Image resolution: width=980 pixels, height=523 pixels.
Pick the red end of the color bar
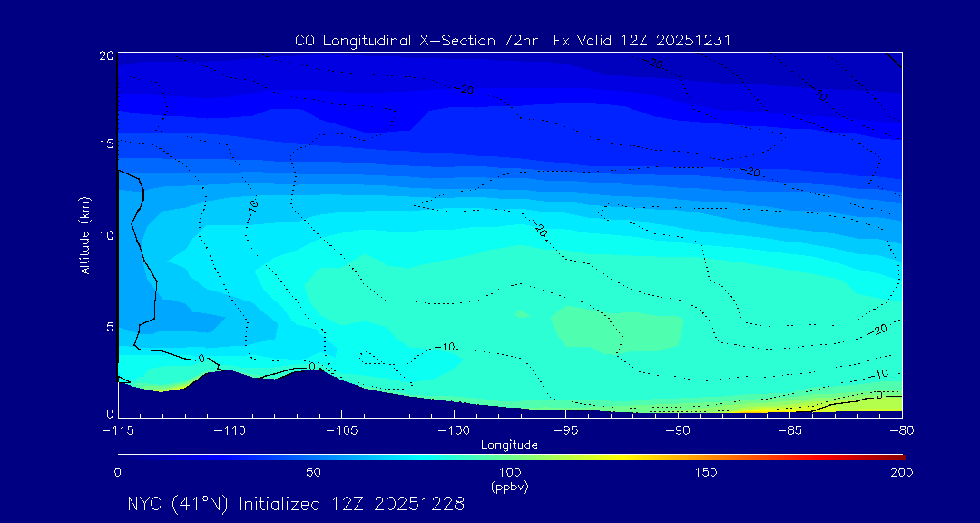coord(898,456)
